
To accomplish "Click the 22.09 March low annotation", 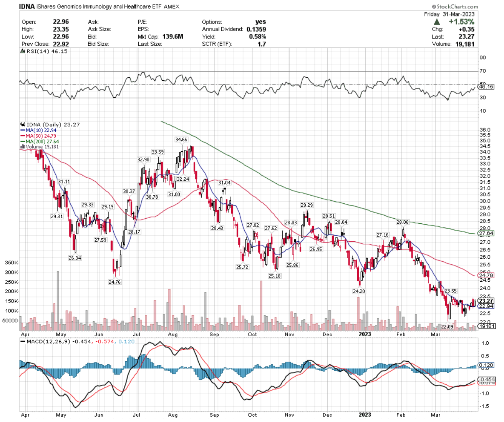I will click(447, 327).
